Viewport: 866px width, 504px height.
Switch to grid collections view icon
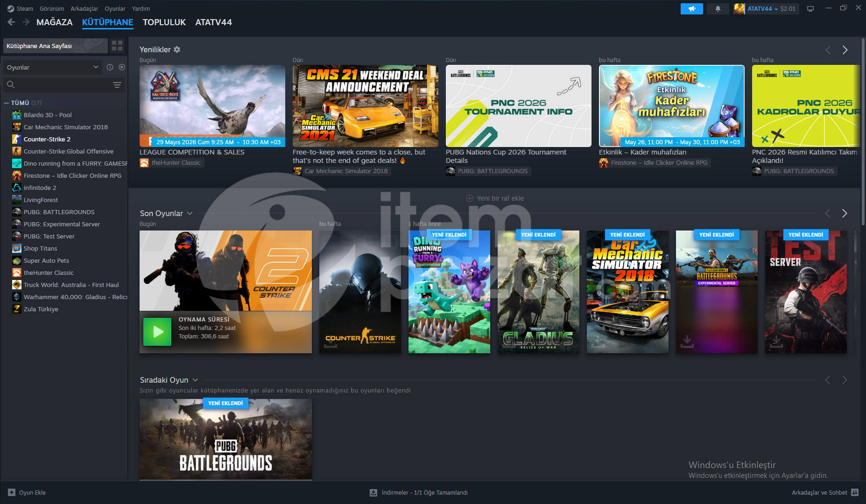pos(117,46)
